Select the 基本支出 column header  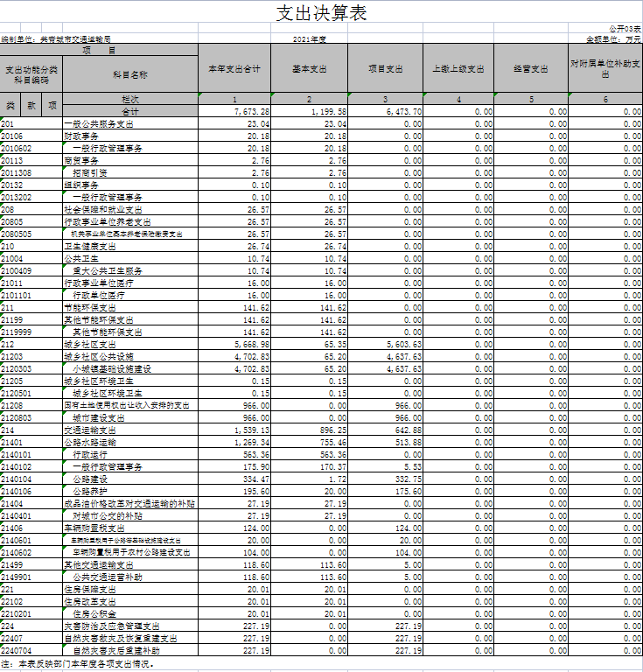click(x=310, y=68)
